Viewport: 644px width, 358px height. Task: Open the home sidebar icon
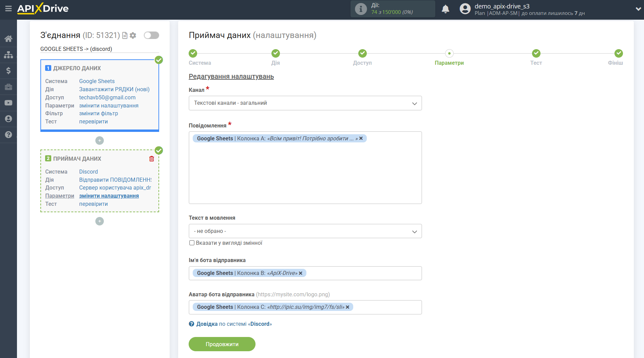tap(8, 39)
